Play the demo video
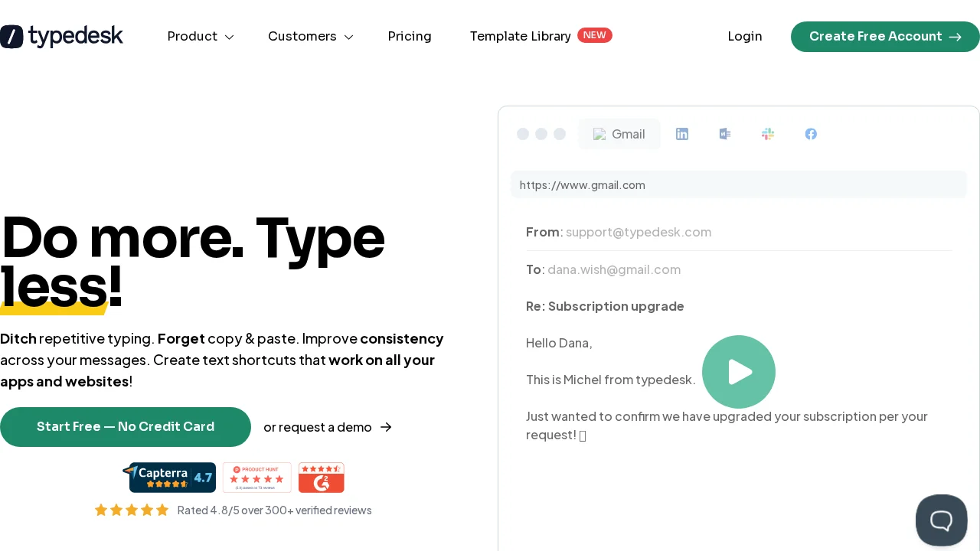980x551 pixels. (739, 372)
